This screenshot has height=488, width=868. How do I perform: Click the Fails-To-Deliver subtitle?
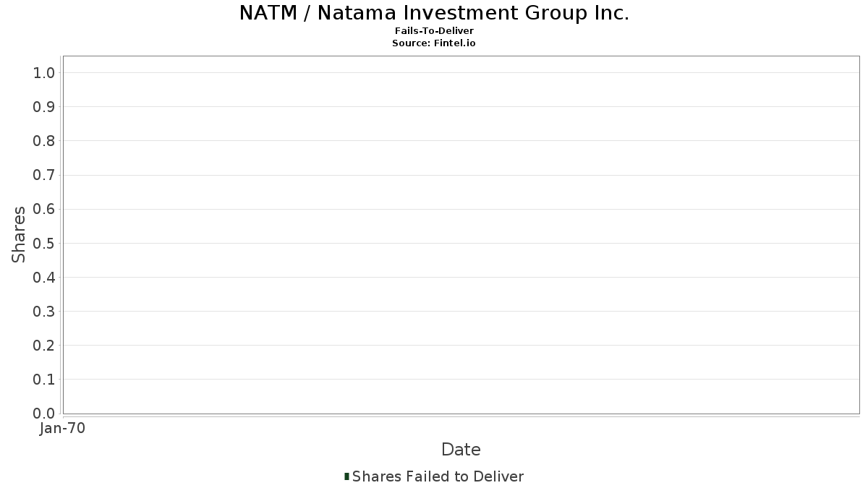pos(434,32)
